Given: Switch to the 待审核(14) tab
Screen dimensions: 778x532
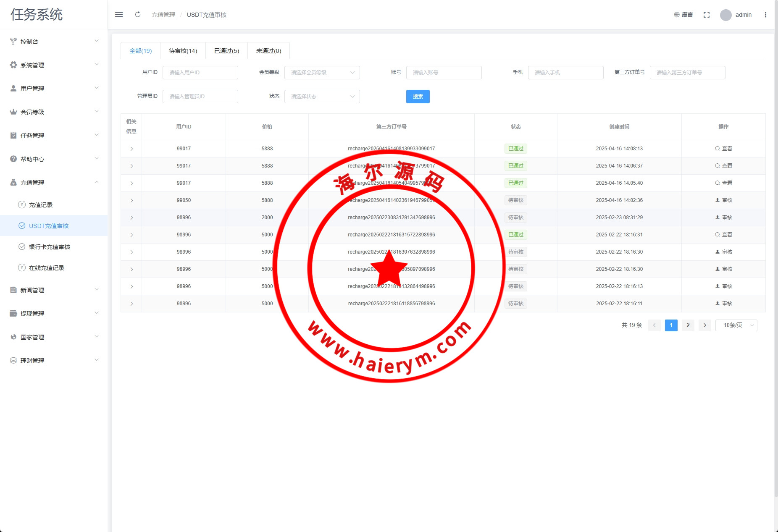Looking at the screenshot, I should [183, 51].
